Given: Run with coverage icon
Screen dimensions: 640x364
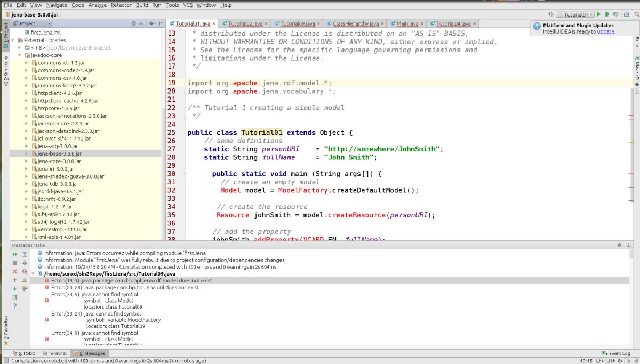Looking at the screenshot, I should pyautogui.click(x=615, y=14).
